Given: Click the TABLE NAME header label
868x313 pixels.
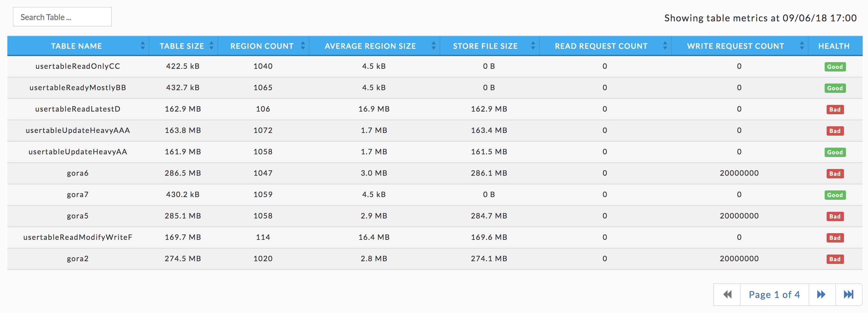Looking at the screenshot, I should (x=76, y=46).
